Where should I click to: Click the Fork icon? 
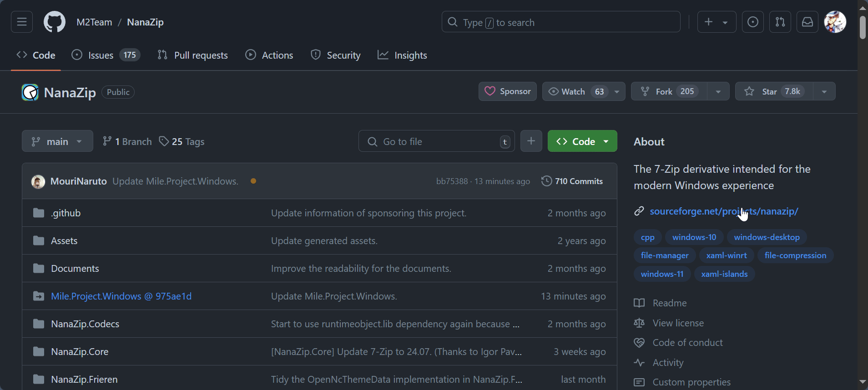coord(645,91)
